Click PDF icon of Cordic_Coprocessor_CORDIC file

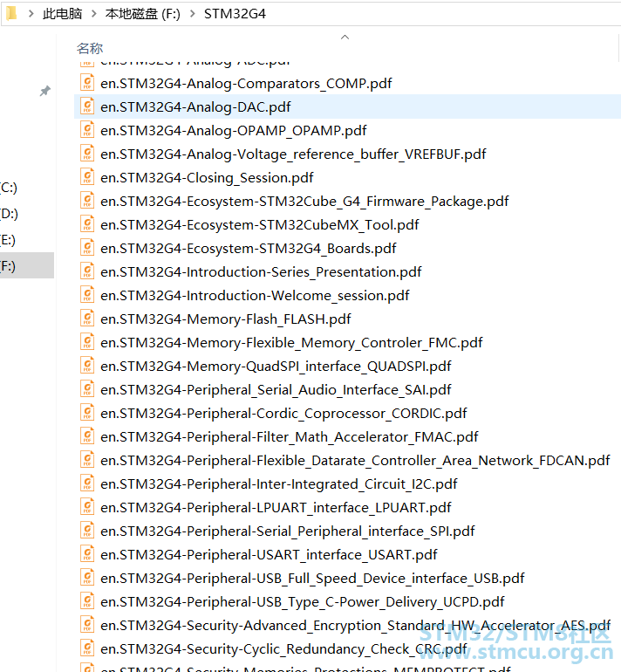coord(87,412)
